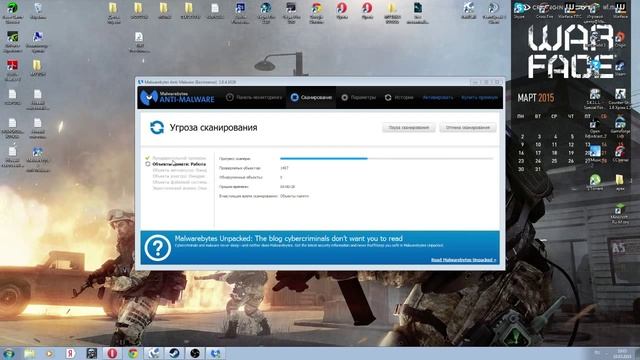The height and width of the screenshot is (360, 640).
Task: Open the Recycle Bin desktop icon
Action: click(38, 11)
